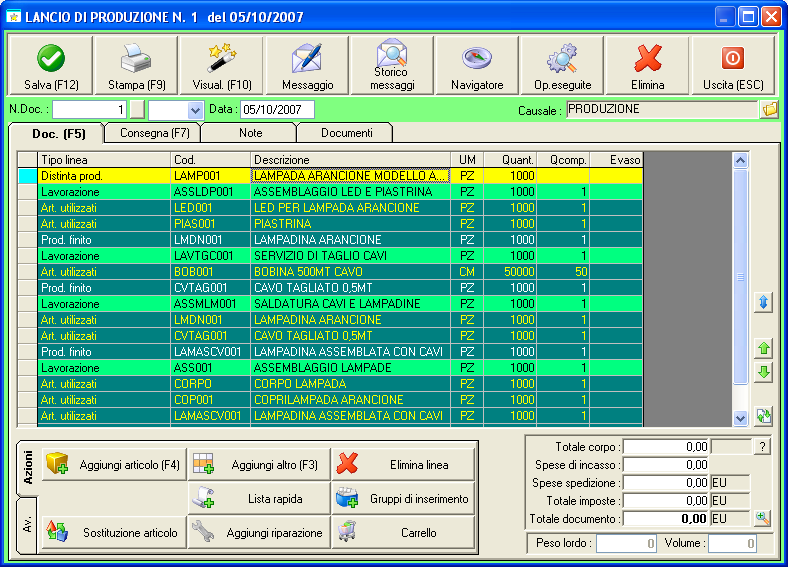View Op.eseguite operations
The height and width of the screenshot is (567, 788).
[x=562, y=65]
